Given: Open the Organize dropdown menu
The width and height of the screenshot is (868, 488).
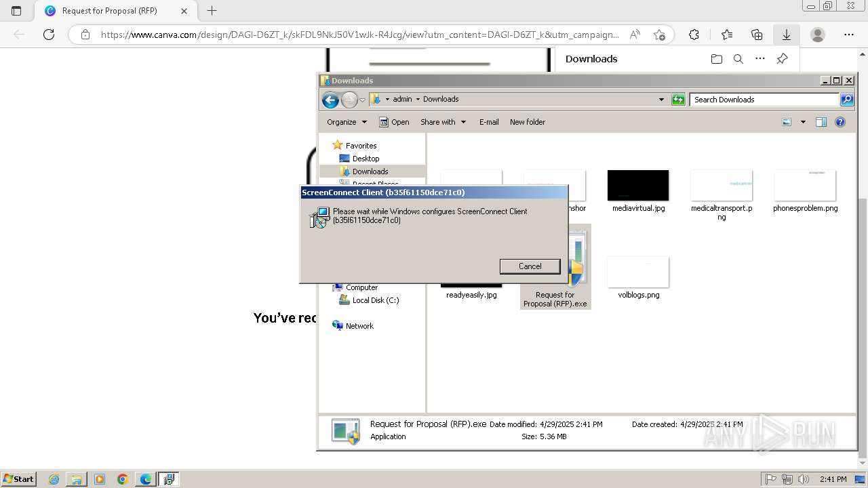Looking at the screenshot, I should 347,122.
